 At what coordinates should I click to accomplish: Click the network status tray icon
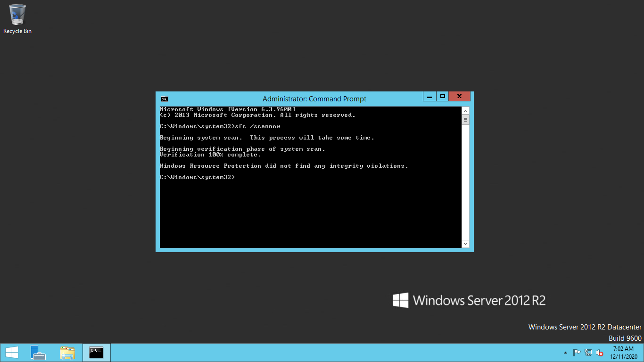click(x=588, y=353)
